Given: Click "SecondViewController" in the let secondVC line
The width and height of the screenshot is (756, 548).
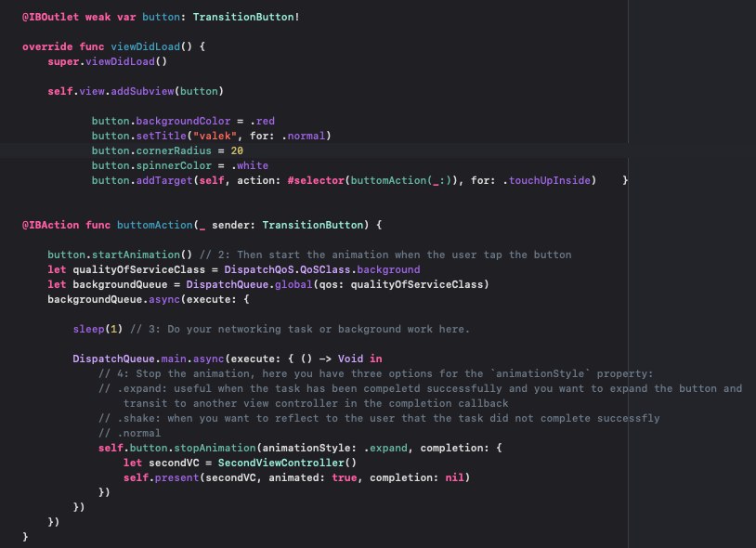Looking at the screenshot, I should coord(281,463).
